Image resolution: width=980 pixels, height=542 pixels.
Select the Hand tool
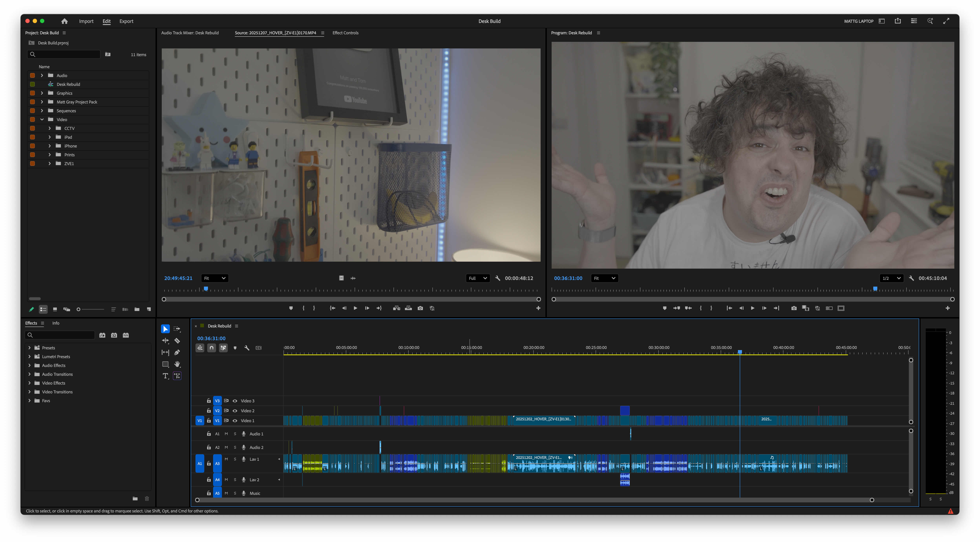(x=177, y=364)
